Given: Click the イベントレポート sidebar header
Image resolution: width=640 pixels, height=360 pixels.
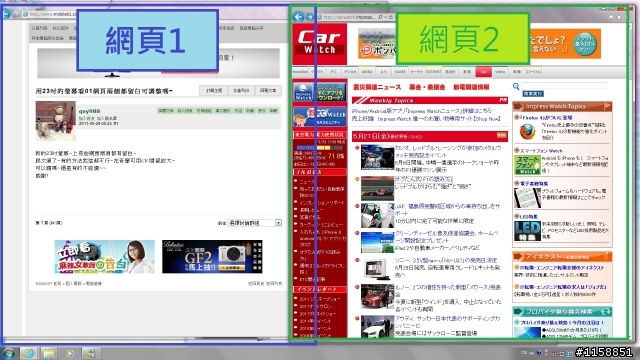Looking at the screenshot, I should (x=320, y=289).
